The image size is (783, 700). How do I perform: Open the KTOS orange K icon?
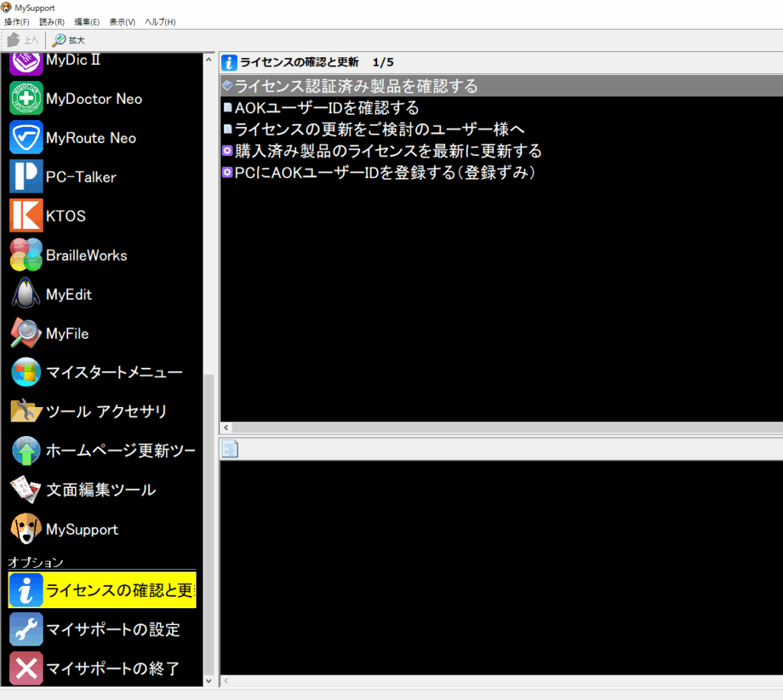tap(26, 215)
